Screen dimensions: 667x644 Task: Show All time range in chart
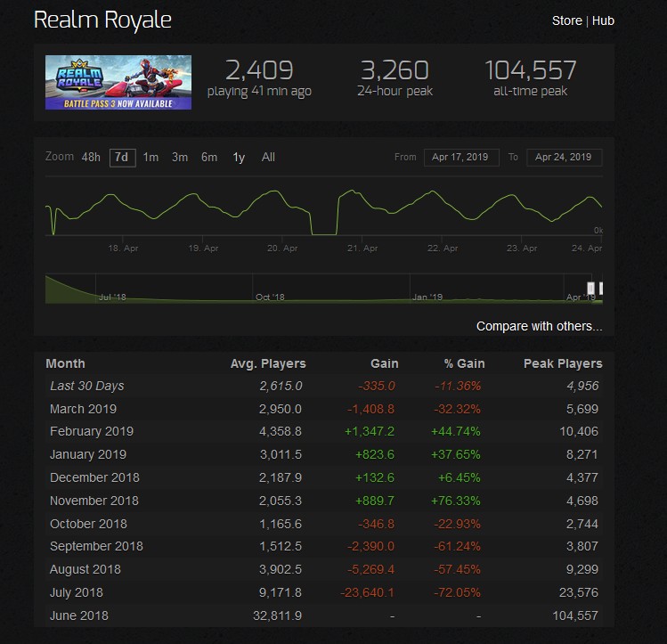tap(268, 158)
